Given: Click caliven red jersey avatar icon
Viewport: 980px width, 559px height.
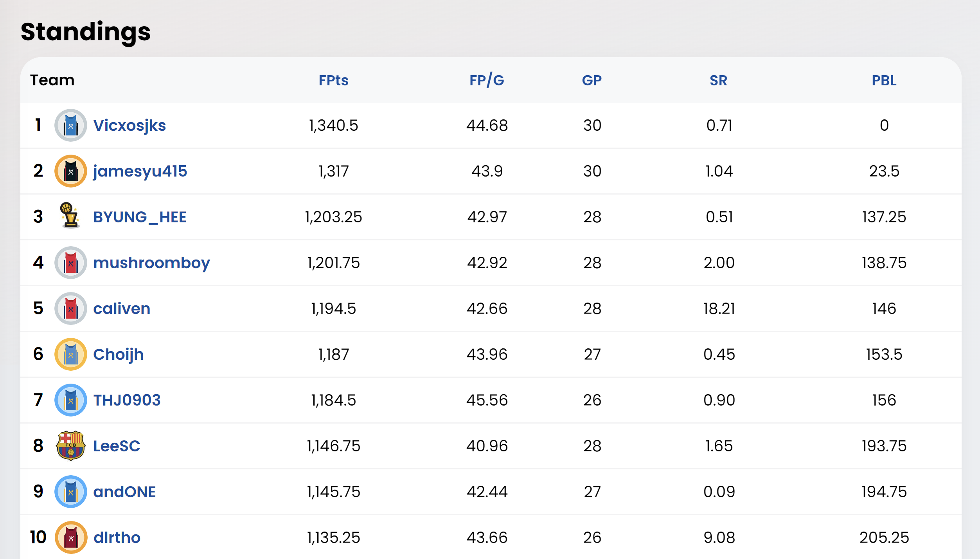Looking at the screenshot, I should 70,308.
